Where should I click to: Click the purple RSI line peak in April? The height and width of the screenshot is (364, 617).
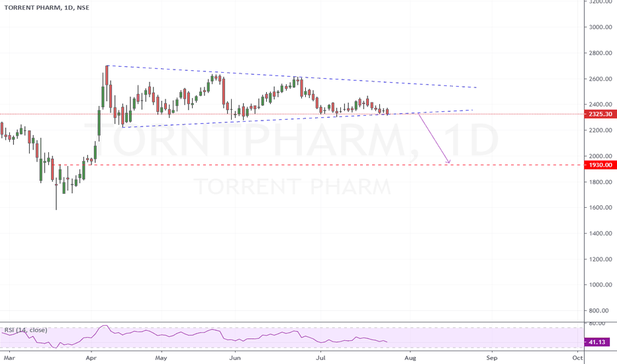105,326
